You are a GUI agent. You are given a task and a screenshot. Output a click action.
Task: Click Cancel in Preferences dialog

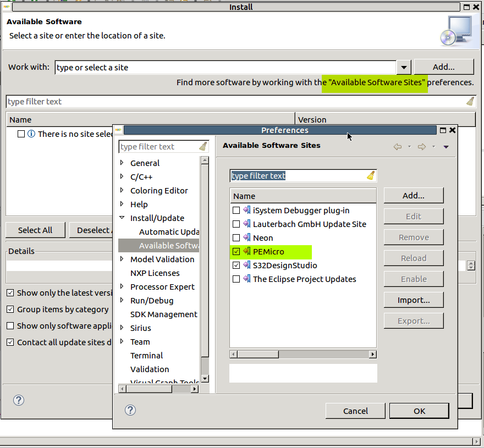coord(355,411)
